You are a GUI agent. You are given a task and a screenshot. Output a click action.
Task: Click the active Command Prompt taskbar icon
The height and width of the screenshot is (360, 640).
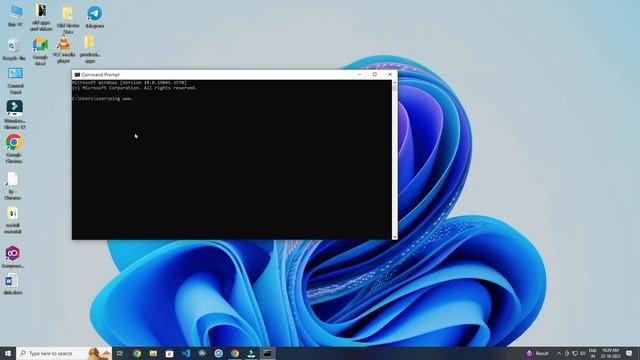point(267,353)
